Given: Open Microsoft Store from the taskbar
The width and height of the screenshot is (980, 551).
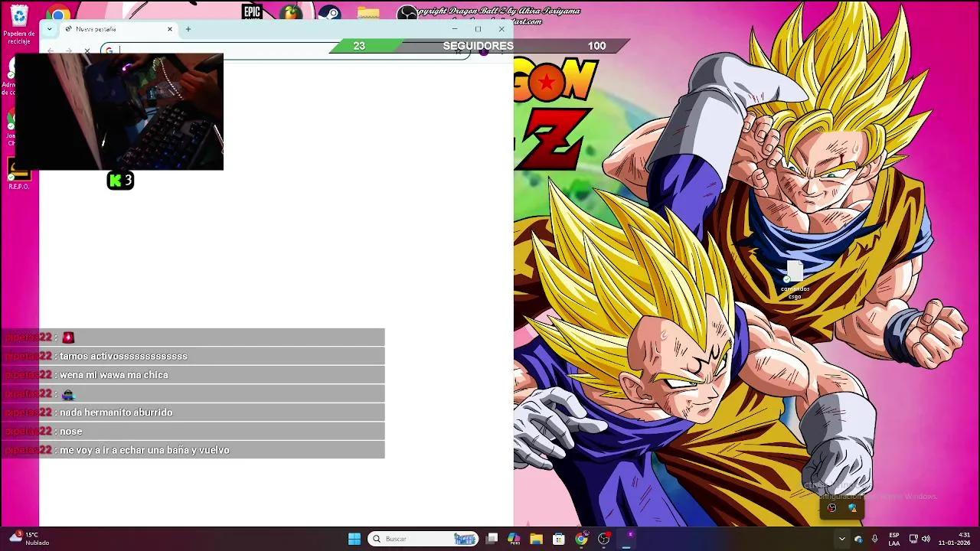Looking at the screenshot, I should [x=559, y=539].
